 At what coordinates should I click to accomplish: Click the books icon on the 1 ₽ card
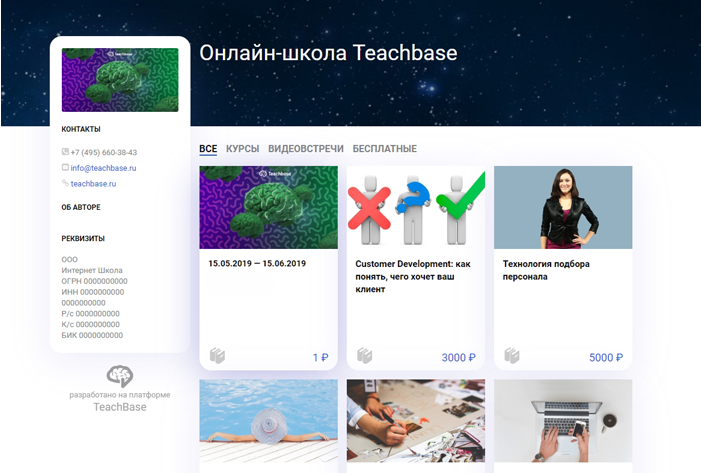tap(217, 356)
